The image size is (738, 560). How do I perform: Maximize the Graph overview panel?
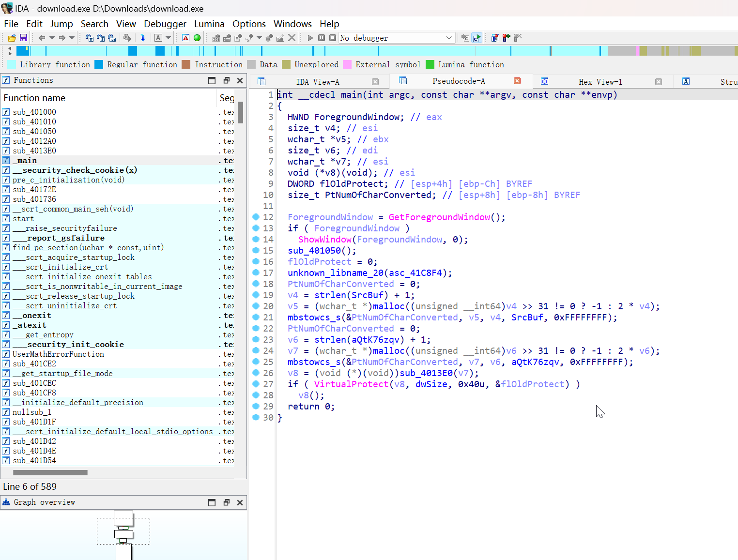point(212,502)
